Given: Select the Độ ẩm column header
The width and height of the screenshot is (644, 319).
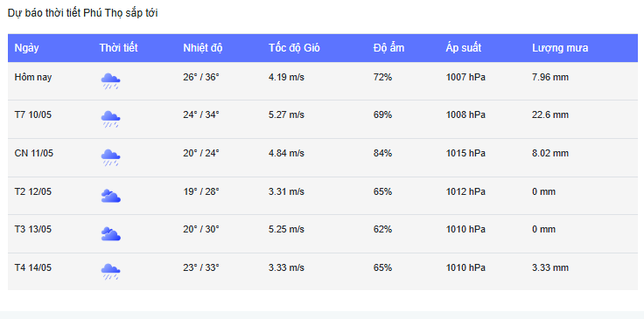Looking at the screenshot, I should (x=388, y=48).
